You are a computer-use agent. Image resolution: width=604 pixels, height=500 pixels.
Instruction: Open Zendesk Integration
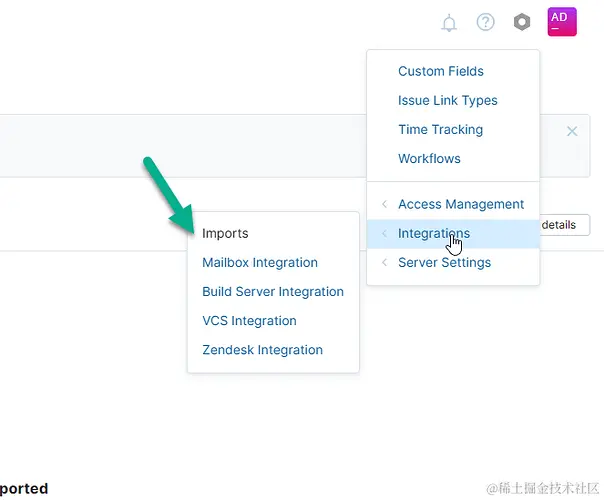262,350
